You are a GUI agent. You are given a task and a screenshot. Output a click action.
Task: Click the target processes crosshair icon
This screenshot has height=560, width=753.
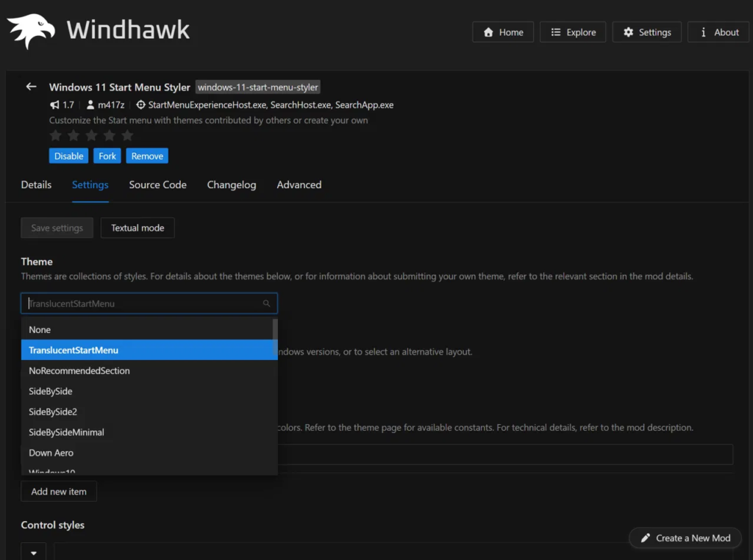click(140, 104)
